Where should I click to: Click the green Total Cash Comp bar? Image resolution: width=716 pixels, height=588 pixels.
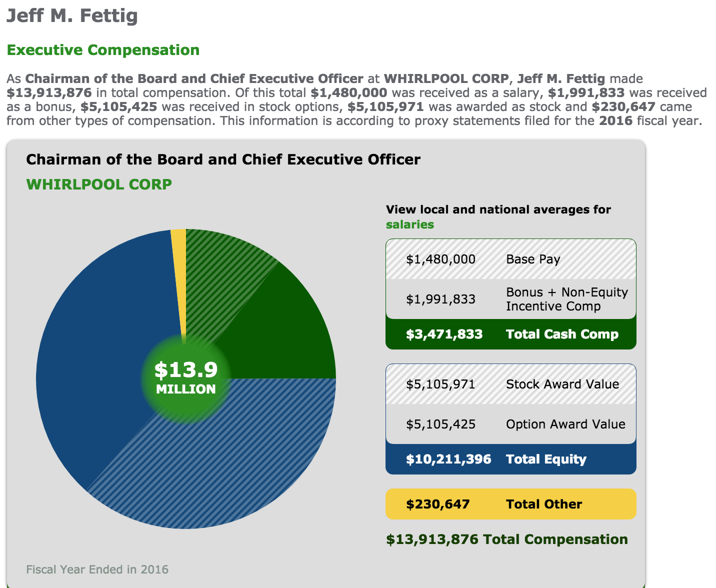pyautogui.click(x=510, y=334)
